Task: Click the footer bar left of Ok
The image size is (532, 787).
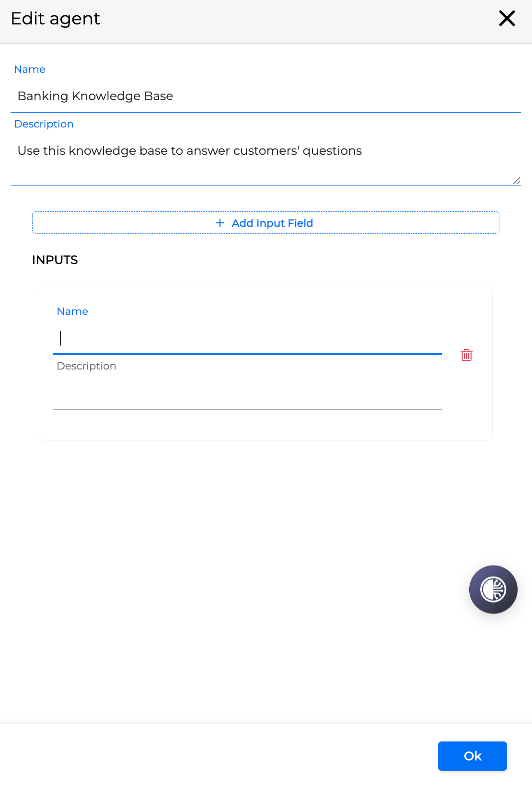Action: [x=216, y=756]
